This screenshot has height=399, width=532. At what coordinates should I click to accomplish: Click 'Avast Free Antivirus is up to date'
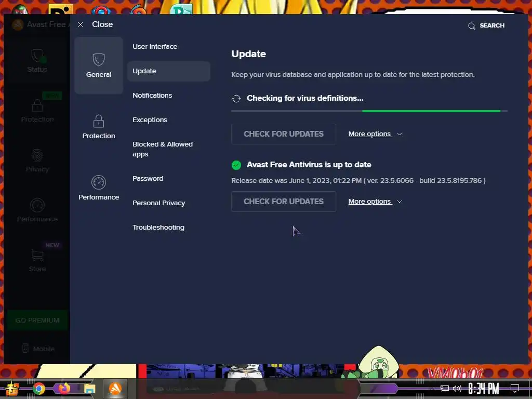[309, 165]
